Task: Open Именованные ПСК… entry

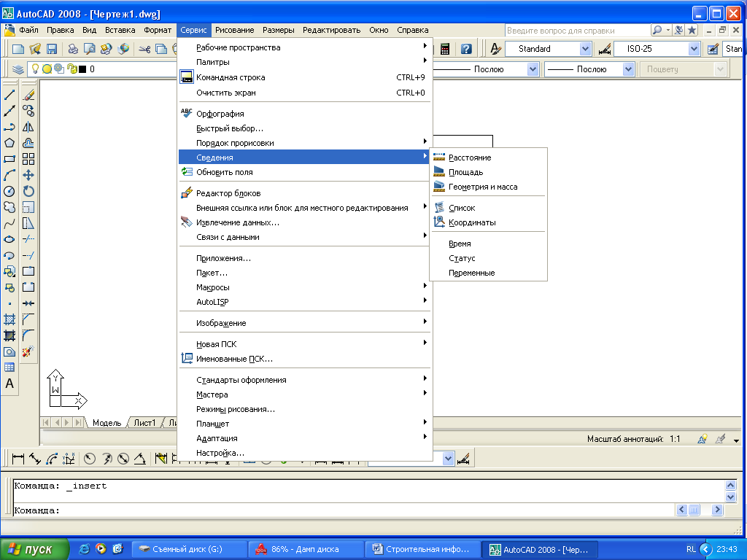Action: (x=305, y=359)
